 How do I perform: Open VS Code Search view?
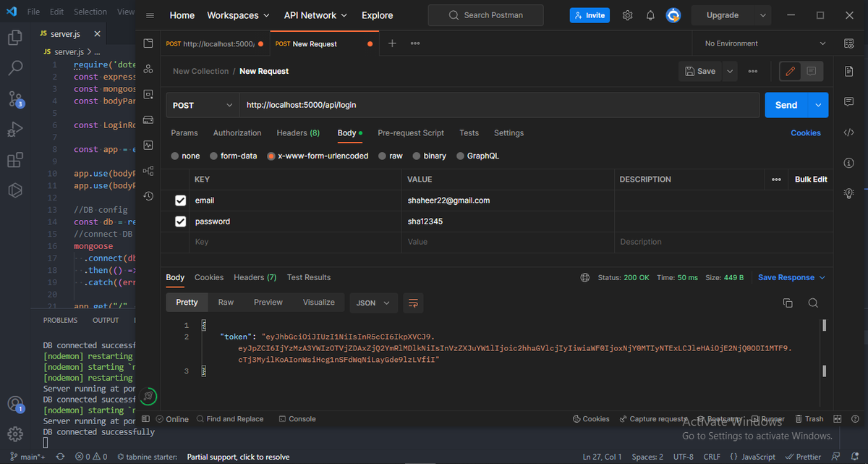pyautogui.click(x=15, y=68)
